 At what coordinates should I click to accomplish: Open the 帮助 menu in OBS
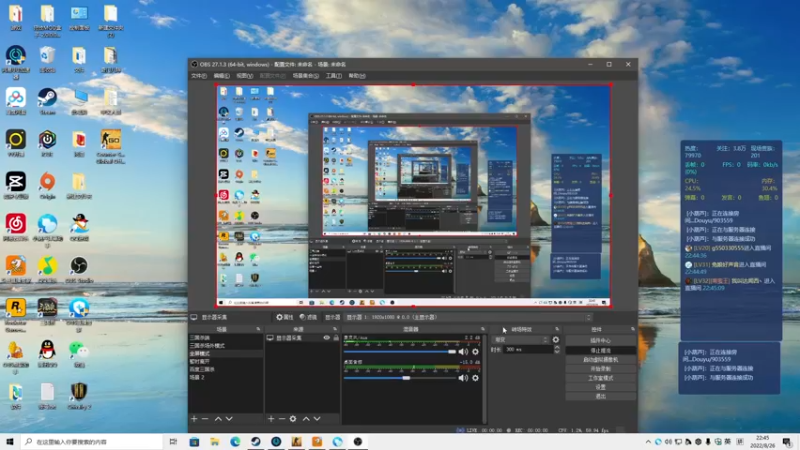[357, 76]
